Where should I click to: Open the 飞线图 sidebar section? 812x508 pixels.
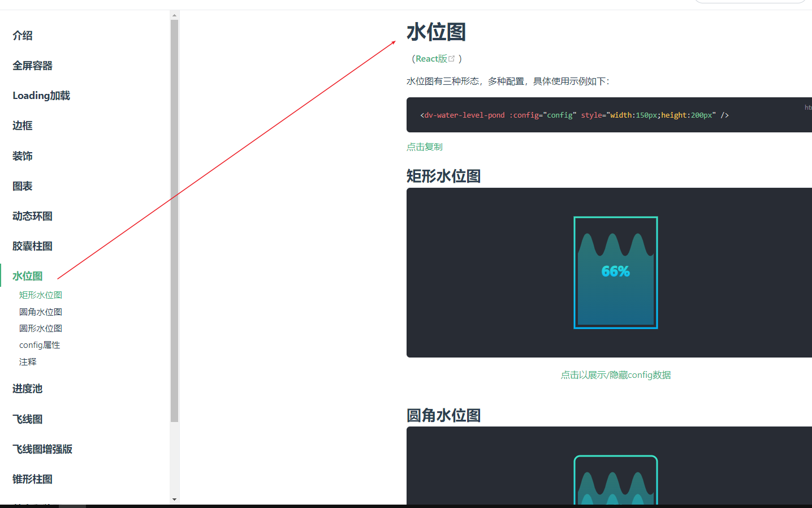coord(28,419)
